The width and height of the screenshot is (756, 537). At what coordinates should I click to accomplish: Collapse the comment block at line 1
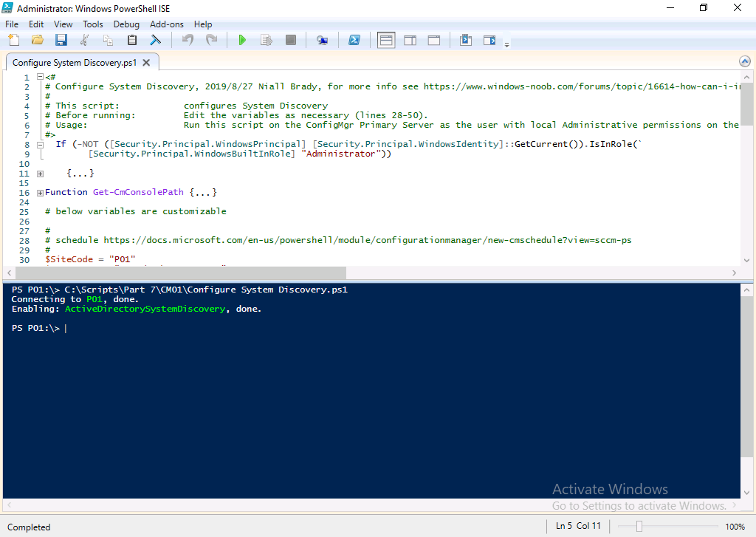(x=41, y=77)
